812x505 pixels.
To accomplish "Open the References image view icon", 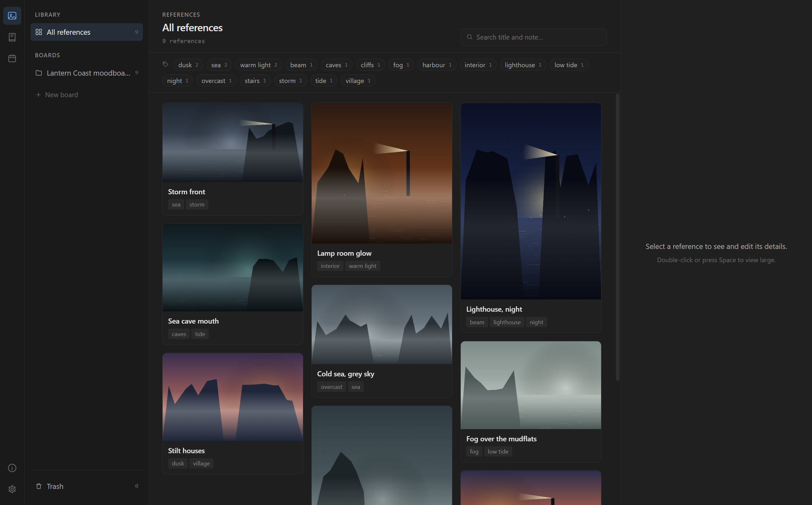I will (x=12, y=16).
